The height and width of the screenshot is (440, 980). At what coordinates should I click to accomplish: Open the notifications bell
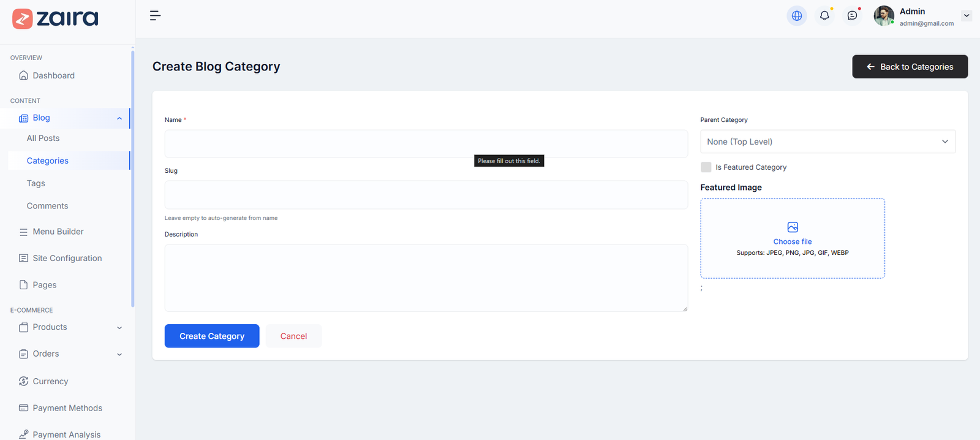[x=824, y=16]
